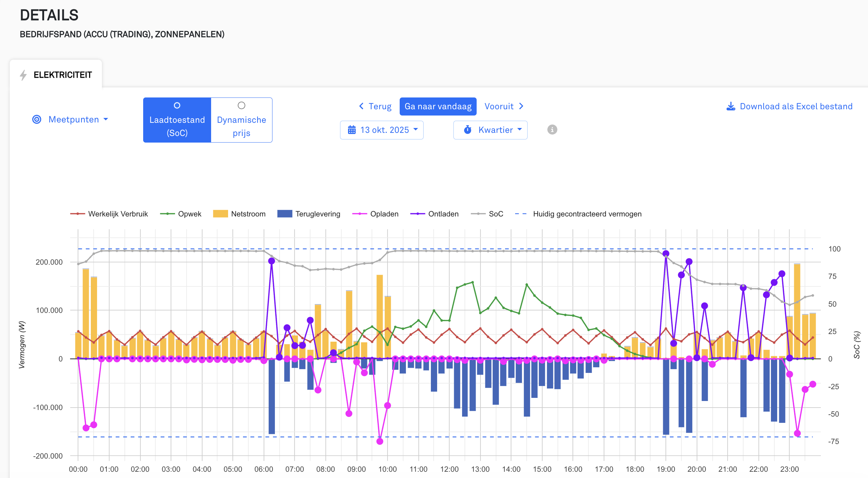Click the yellow Netstroom legend swatch

(220, 214)
